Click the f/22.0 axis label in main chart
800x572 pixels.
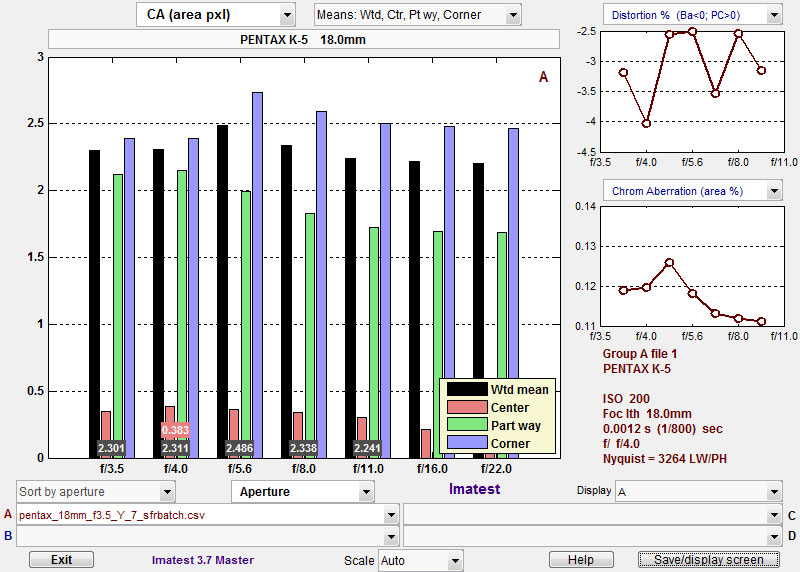coord(496,468)
